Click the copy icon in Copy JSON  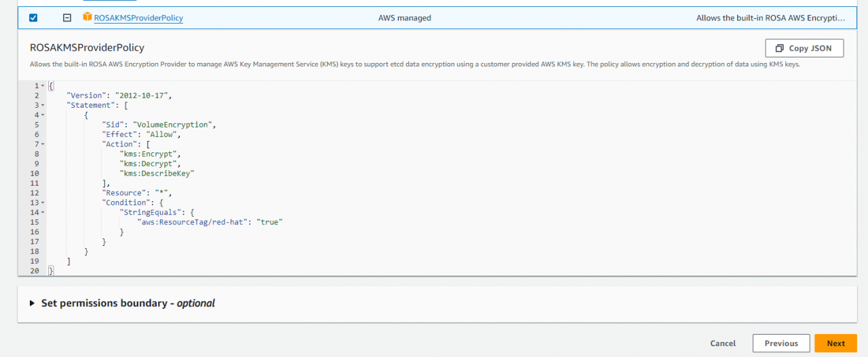(780, 48)
